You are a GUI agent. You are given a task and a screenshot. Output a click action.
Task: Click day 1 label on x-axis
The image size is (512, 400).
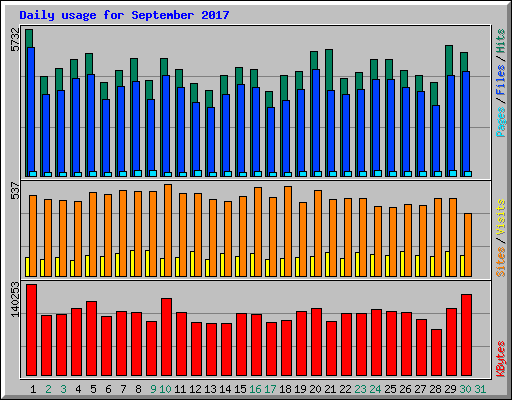click(x=33, y=389)
